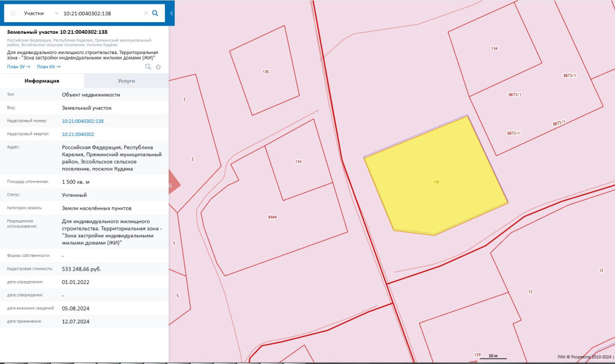The image size is (615, 364).
Task: Collapse the side panel with chevron
Action: point(172,13)
